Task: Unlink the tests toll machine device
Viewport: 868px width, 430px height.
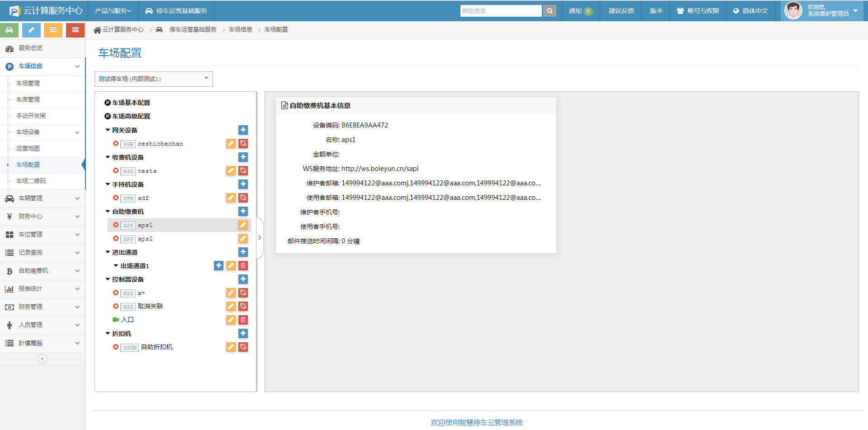Action: [243, 171]
